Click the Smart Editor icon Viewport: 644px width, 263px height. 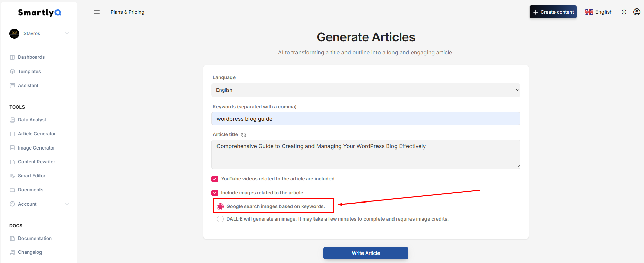click(12, 176)
